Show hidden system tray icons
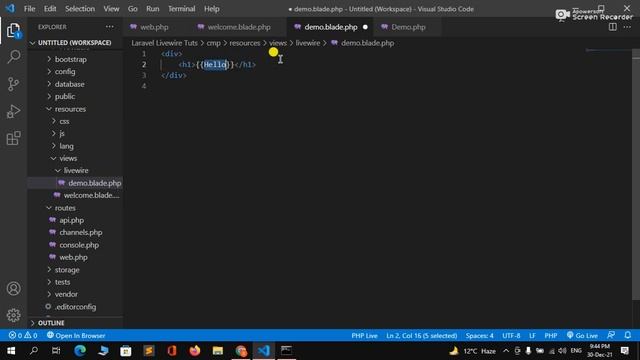 click(x=506, y=351)
